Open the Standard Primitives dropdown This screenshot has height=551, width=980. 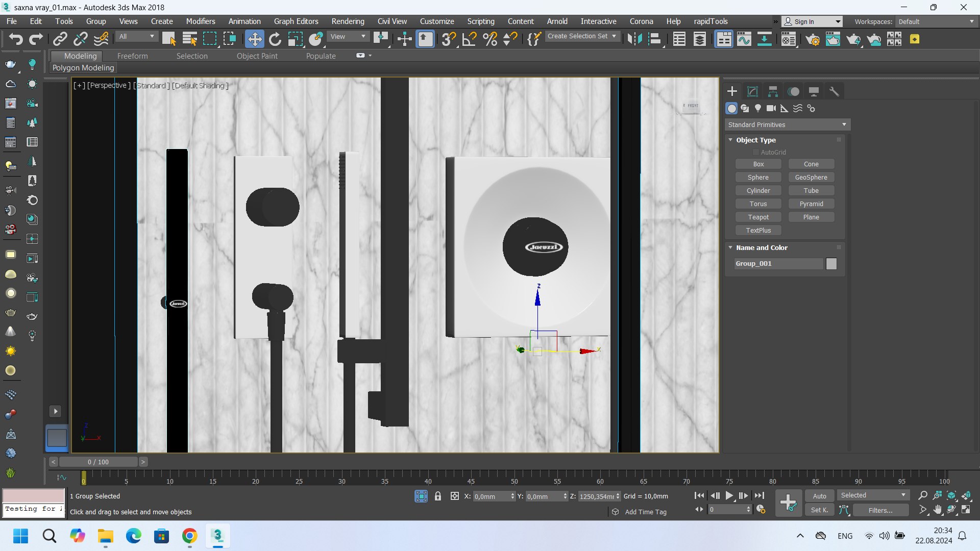[x=787, y=124]
